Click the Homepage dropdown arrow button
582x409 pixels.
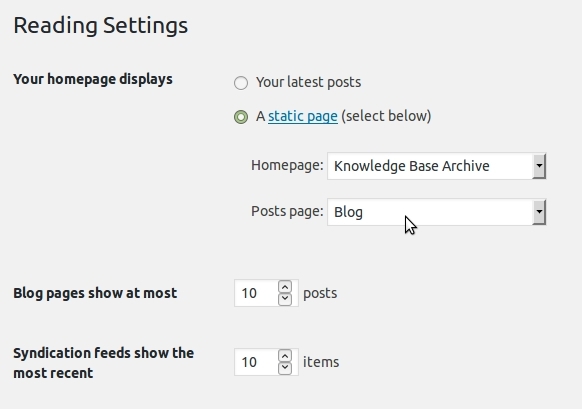click(x=539, y=166)
